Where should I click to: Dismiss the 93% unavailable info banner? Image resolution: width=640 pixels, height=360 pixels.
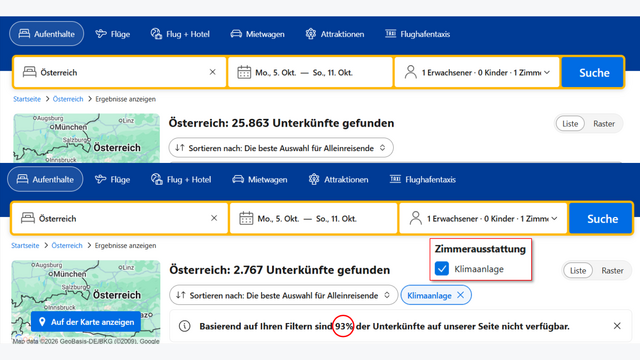[x=617, y=326]
